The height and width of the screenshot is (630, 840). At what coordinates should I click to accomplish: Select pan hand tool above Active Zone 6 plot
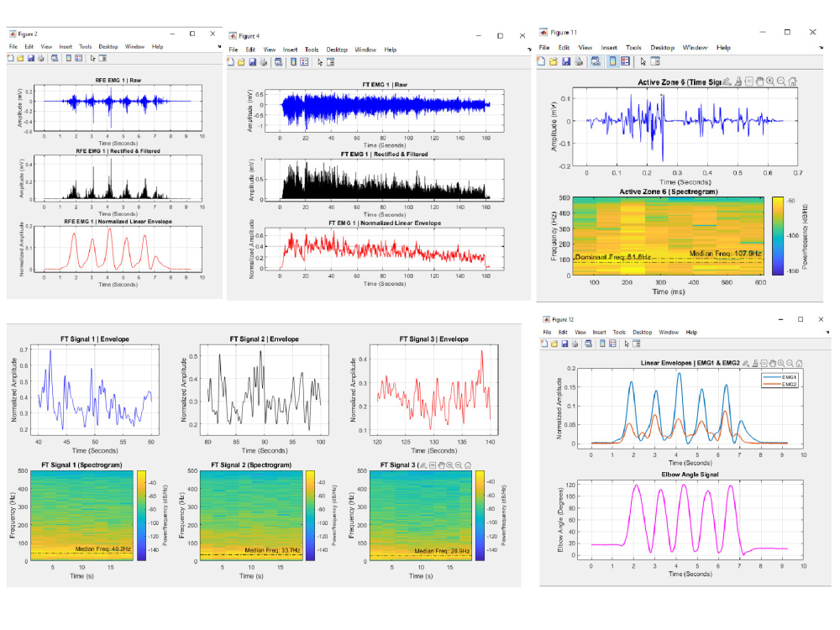click(759, 81)
